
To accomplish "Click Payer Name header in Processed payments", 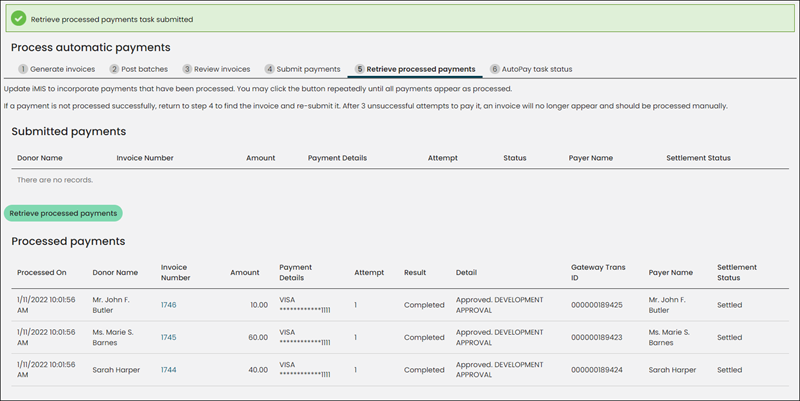I will [671, 272].
